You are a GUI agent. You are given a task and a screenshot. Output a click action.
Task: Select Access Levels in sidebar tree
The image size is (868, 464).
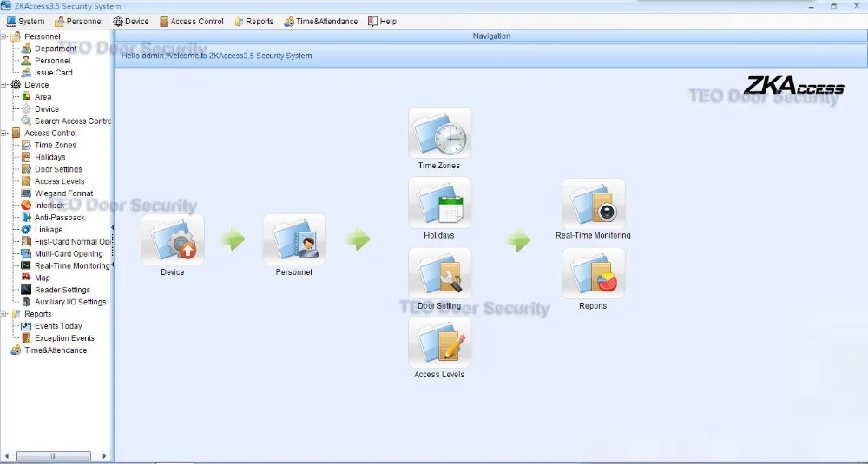[x=59, y=181]
